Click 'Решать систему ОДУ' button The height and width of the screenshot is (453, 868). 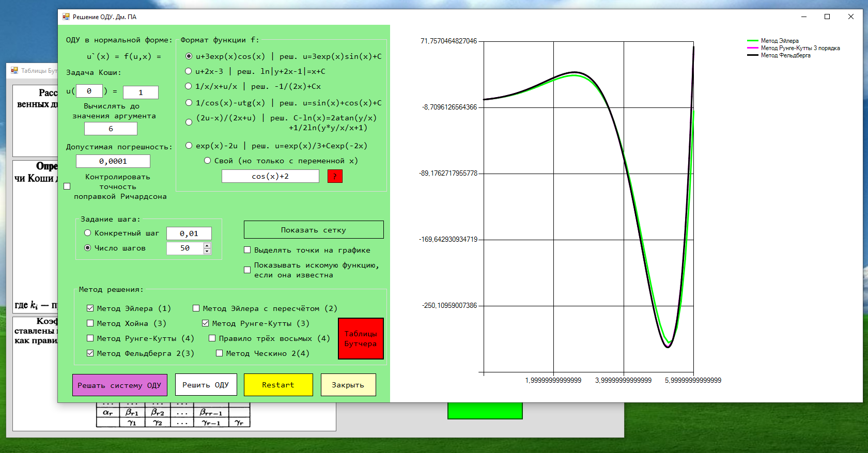point(120,385)
